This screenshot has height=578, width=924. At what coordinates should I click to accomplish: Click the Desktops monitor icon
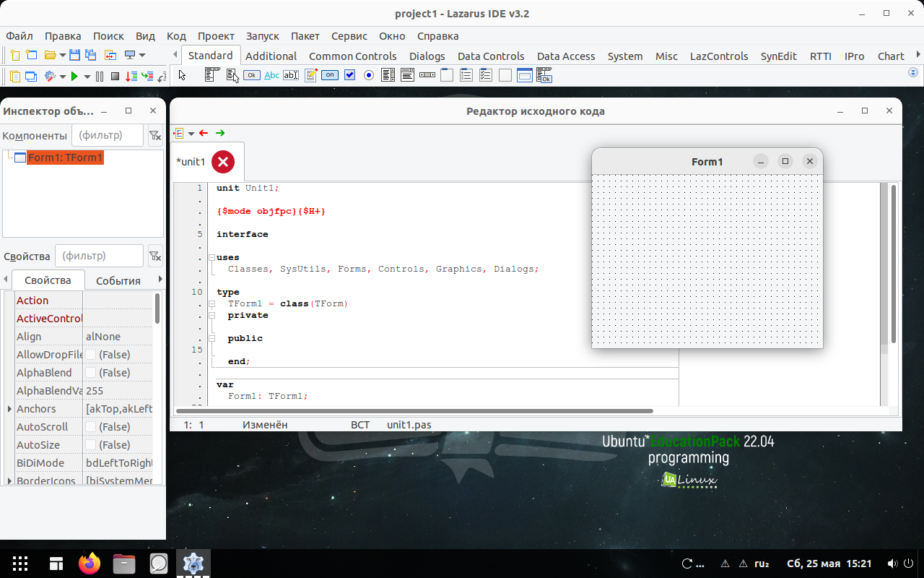(130, 55)
